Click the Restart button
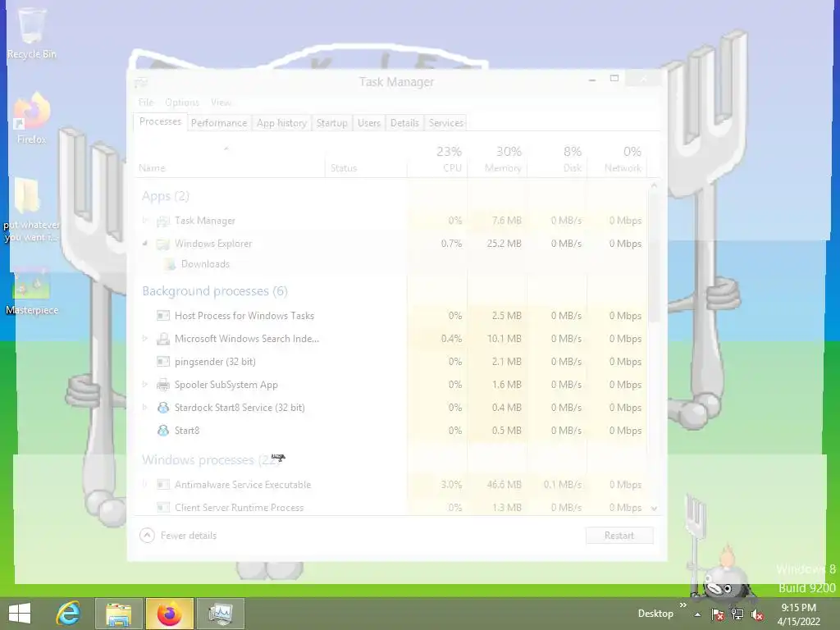The width and height of the screenshot is (840, 630). tap(619, 535)
